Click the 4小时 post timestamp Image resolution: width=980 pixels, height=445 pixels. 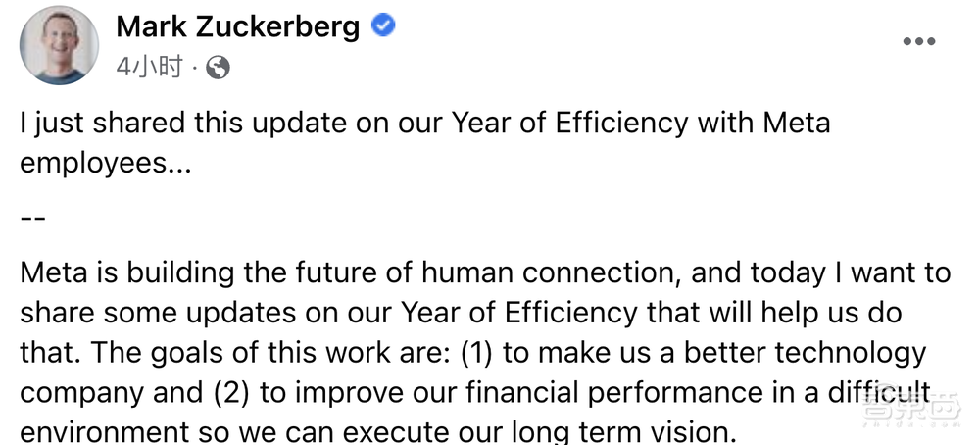(149, 67)
